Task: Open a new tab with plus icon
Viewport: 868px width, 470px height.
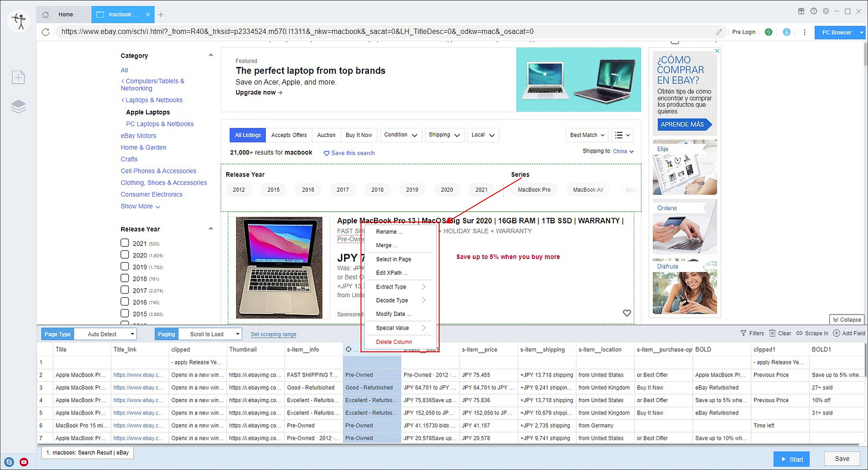Action: (x=161, y=14)
